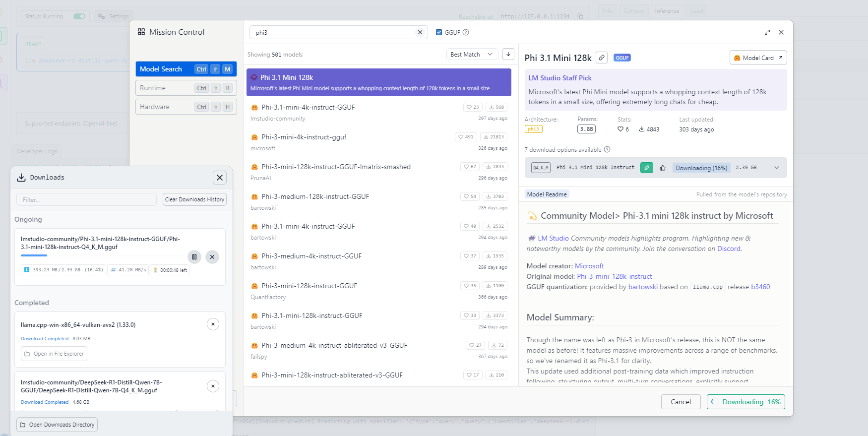Image resolution: width=868 pixels, height=436 pixels.
Task: Switch to the Hardware tab
Action: pos(186,107)
